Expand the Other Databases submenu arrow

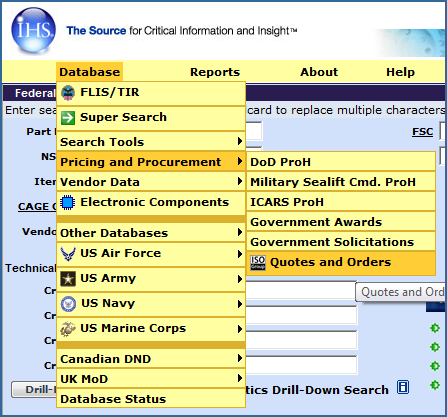pos(240,232)
